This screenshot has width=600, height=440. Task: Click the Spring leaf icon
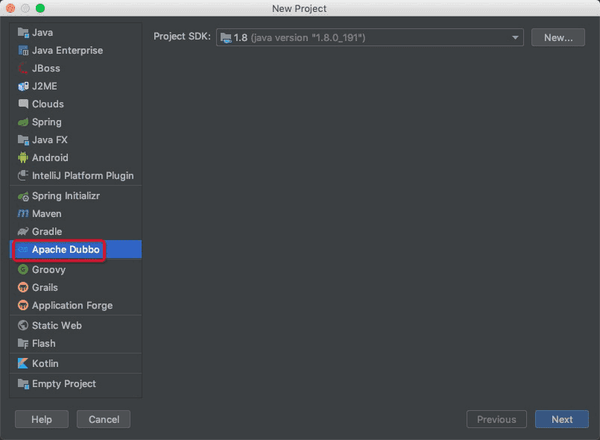[23, 122]
